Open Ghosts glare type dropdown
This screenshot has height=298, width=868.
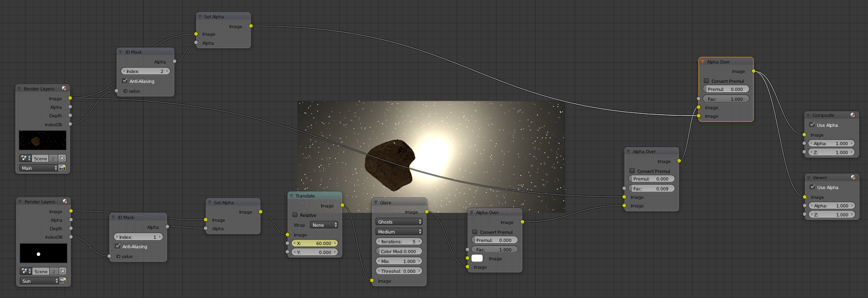pyautogui.click(x=399, y=222)
